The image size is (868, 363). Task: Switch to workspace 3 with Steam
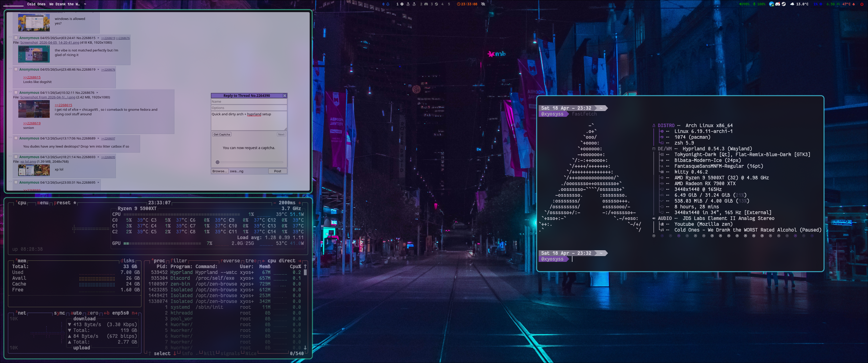click(x=434, y=4)
